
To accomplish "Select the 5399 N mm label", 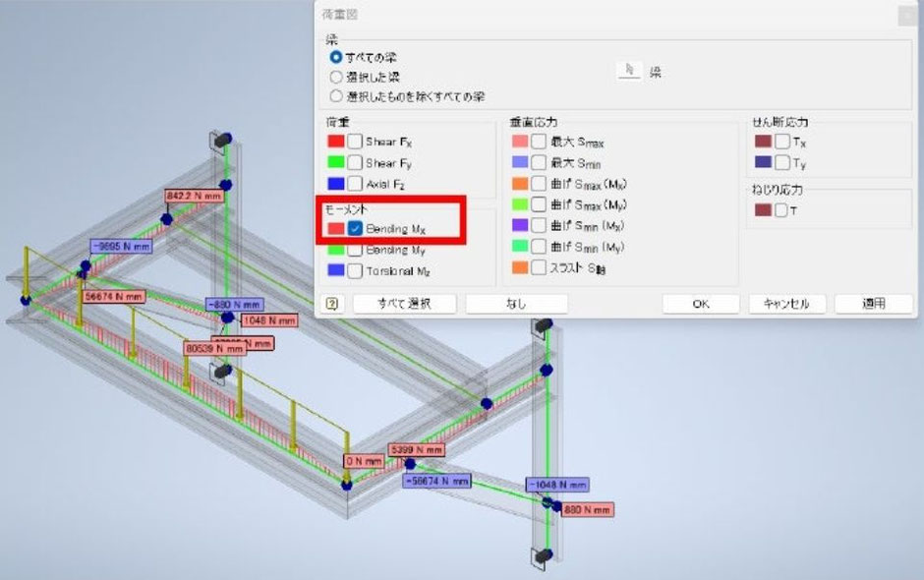I will 417,449.
